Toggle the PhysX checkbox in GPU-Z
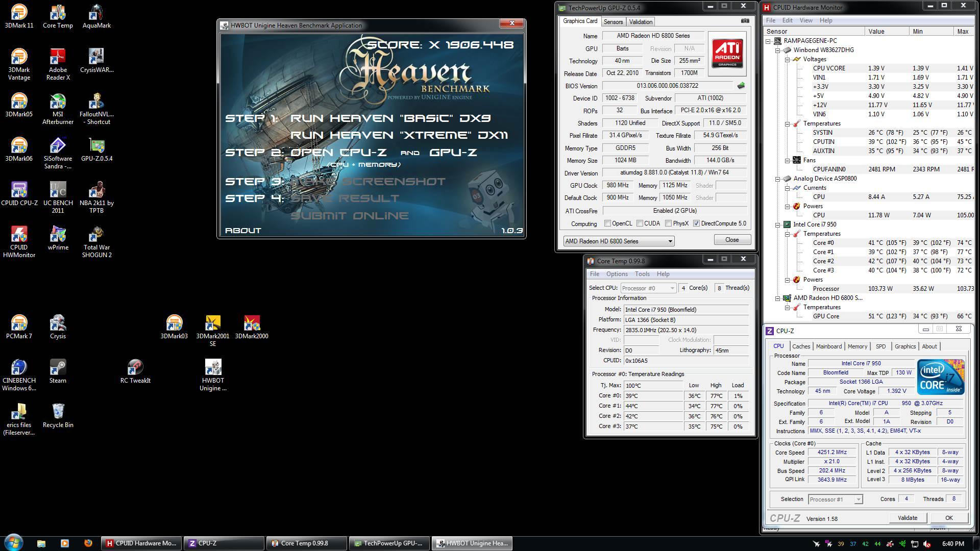980x551 pixels. click(668, 223)
